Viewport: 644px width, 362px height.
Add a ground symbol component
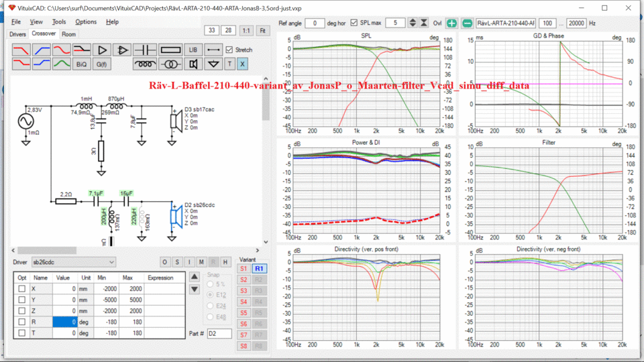click(x=213, y=64)
